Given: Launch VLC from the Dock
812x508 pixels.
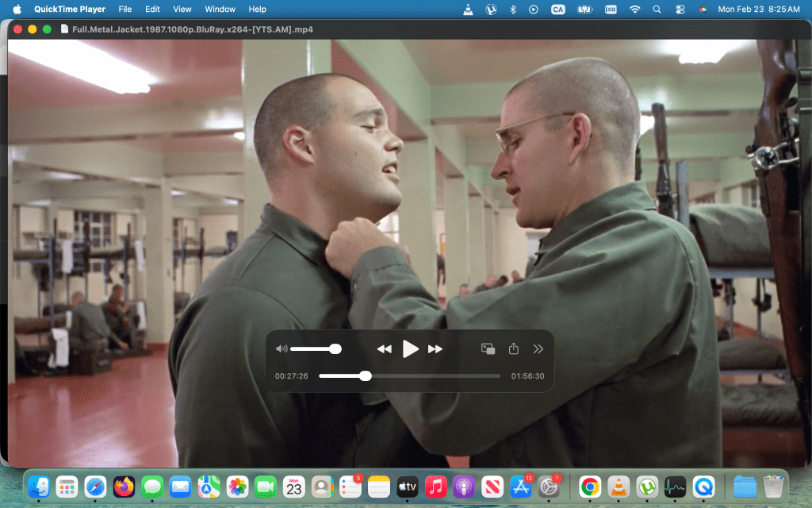Looking at the screenshot, I should 619,487.
